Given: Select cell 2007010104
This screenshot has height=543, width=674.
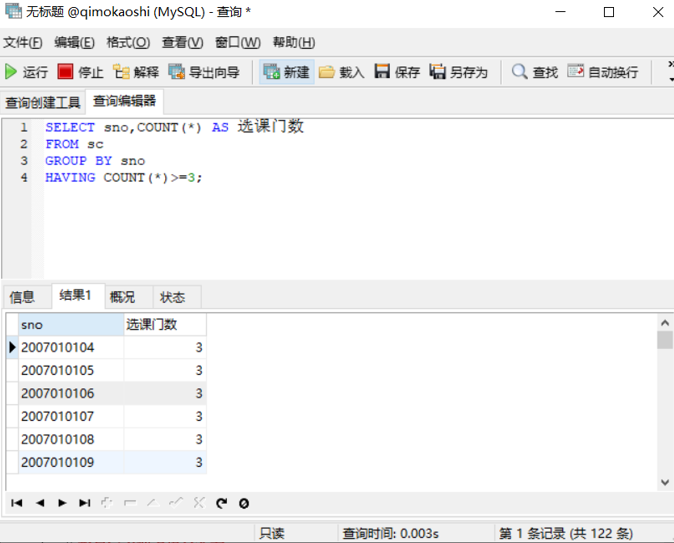Looking at the screenshot, I should coord(71,347).
